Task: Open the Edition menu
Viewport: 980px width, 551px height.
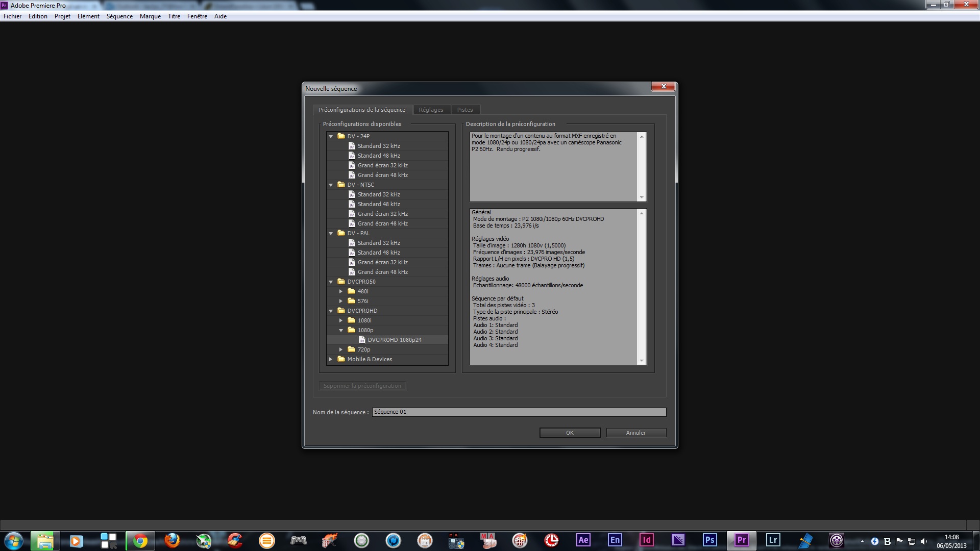Action: [x=38, y=16]
